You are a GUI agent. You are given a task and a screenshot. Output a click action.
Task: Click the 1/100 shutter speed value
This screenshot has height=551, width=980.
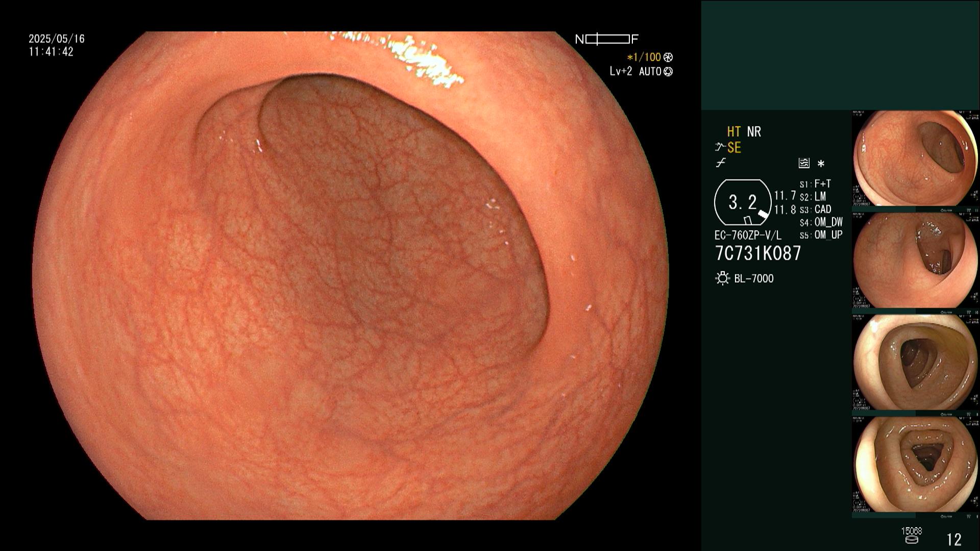pos(644,57)
